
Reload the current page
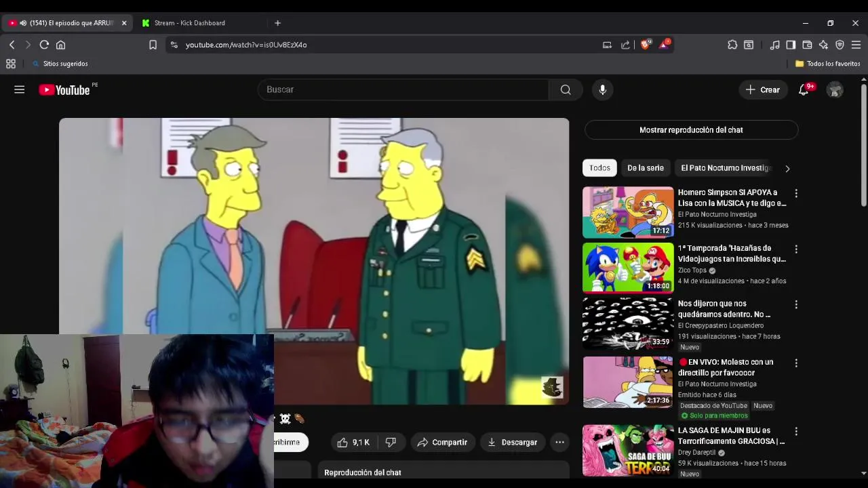pos(44,45)
